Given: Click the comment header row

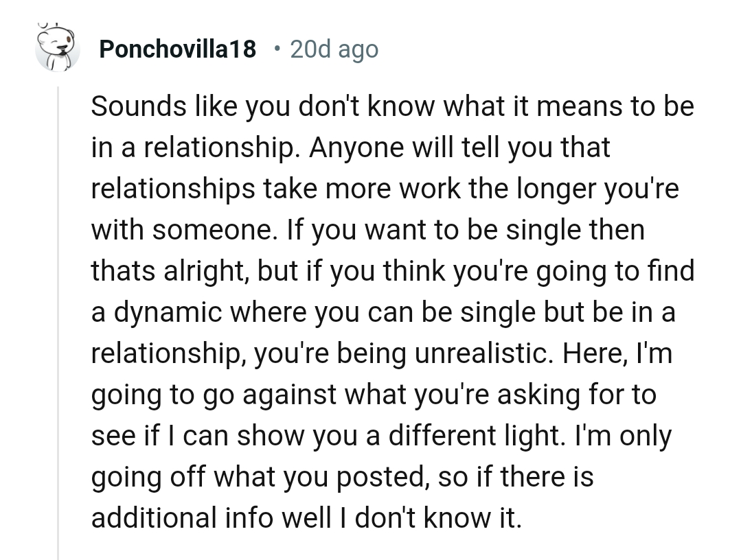Looking at the screenshot, I should 206,49.
